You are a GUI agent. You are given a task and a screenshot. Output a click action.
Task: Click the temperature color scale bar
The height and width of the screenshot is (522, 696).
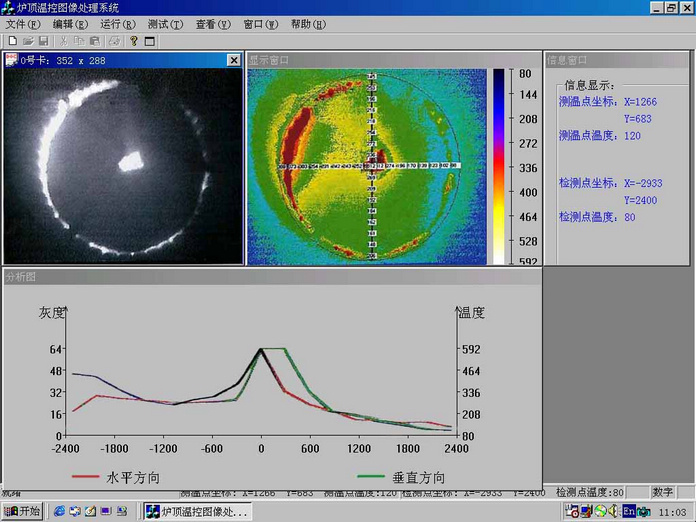498,166
